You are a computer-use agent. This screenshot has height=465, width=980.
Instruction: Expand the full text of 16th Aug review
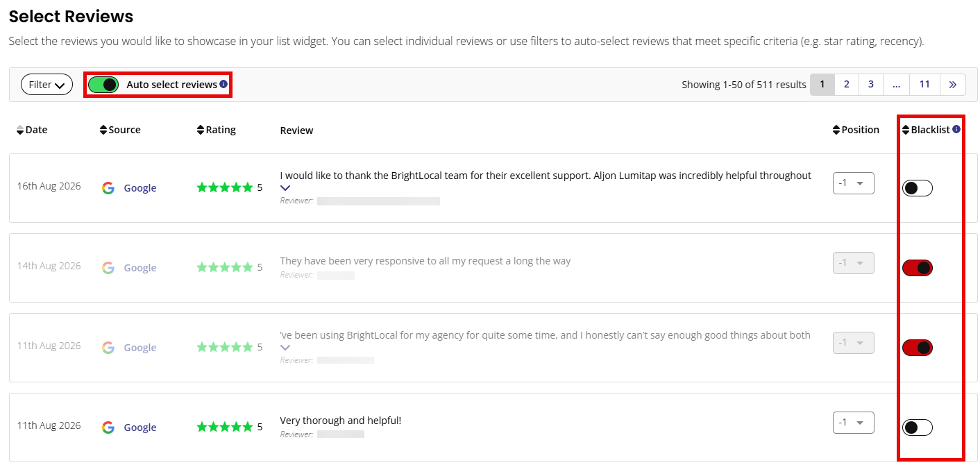pos(285,188)
